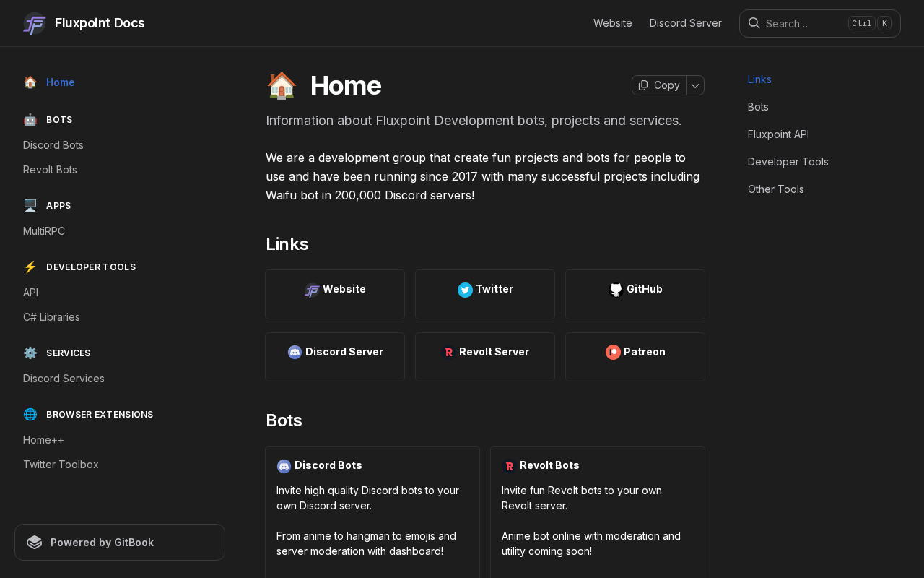Open the API sidebar page
Image resolution: width=924 pixels, height=578 pixels.
(x=30, y=293)
